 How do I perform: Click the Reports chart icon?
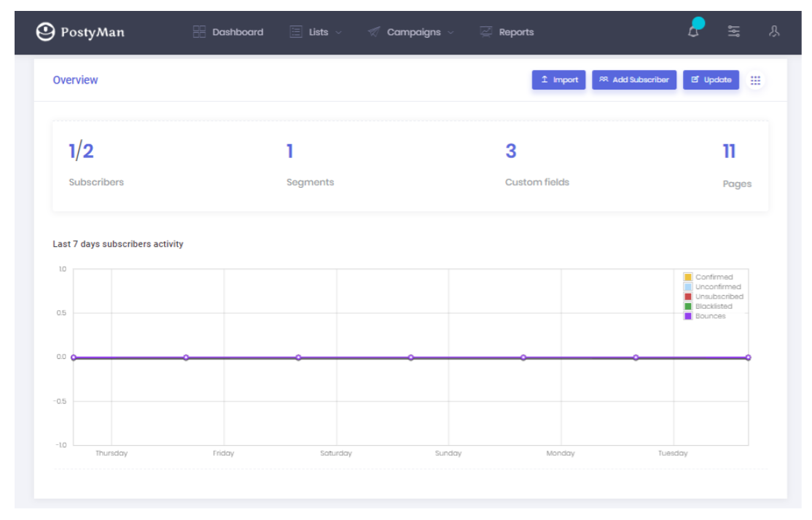pyautogui.click(x=486, y=32)
